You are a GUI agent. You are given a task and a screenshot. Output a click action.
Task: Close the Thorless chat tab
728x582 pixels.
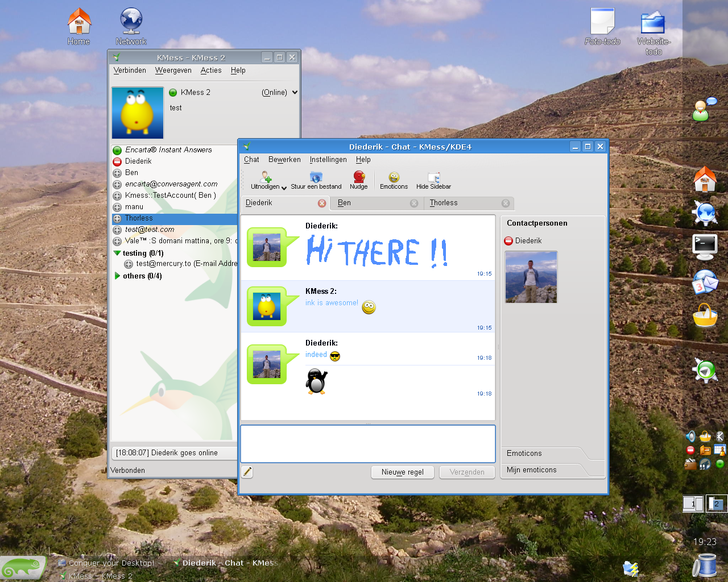point(506,203)
